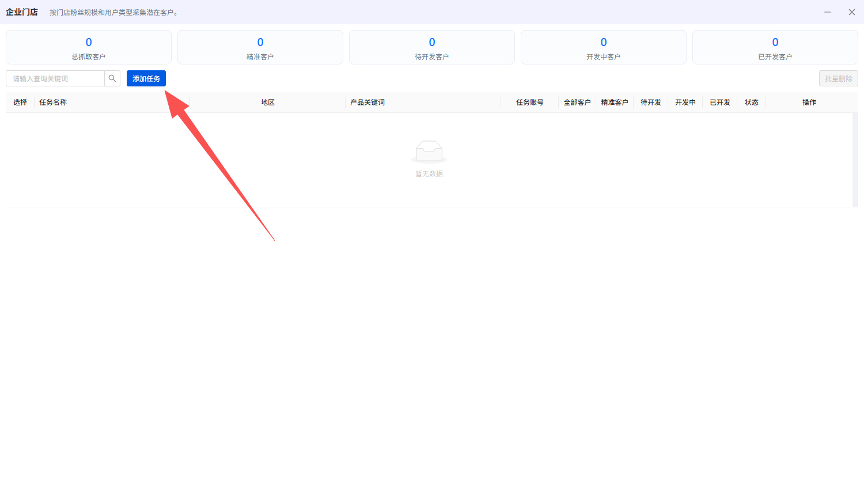Open the 待开发客户 stat card
Viewport: 864px width, 504px height.
click(x=432, y=47)
